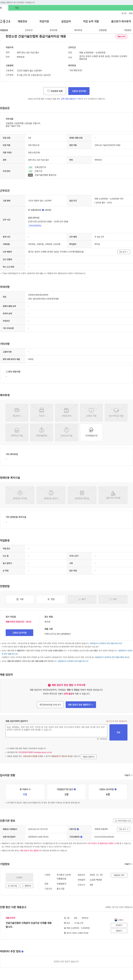
Task: Click the blue 전송 send button
Action: click(118, 732)
